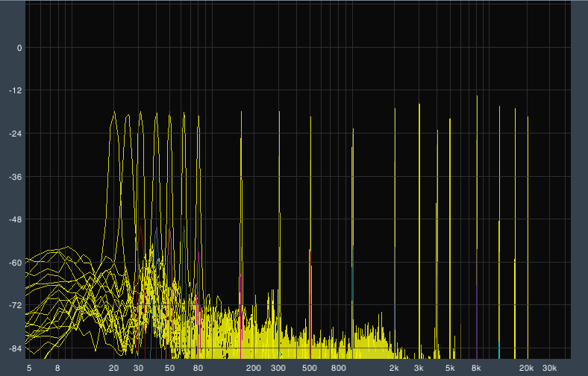
Task: Click the -12 dB level axis label
Action: [x=16, y=91]
